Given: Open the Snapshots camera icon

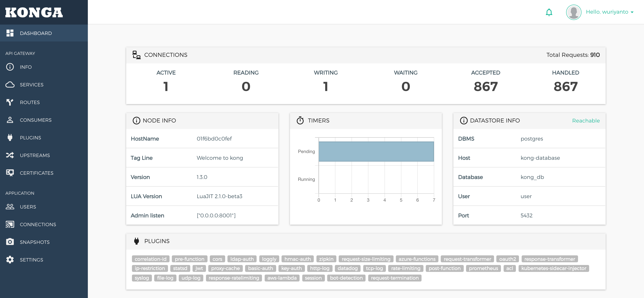Looking at the screenshot, I should tap(10, 242).
